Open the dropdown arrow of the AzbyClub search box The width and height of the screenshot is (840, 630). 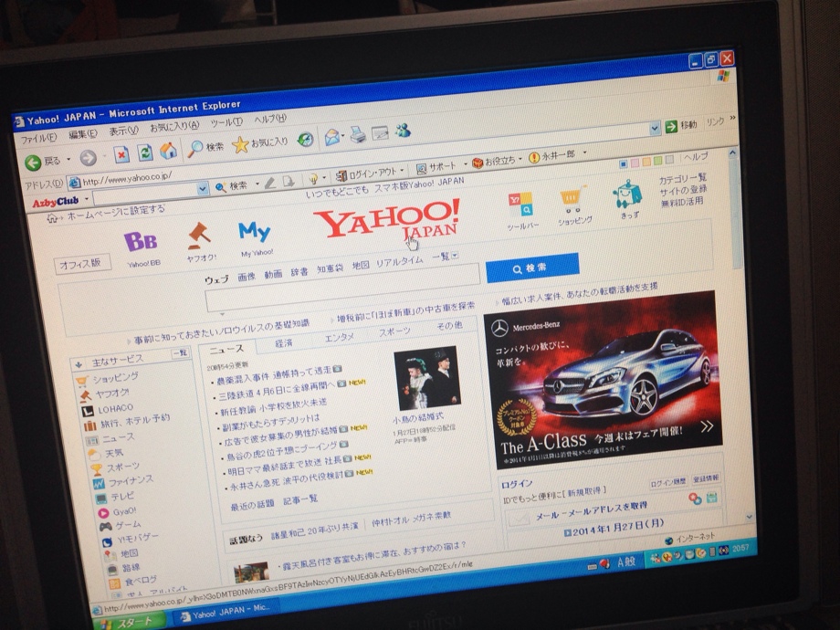(x=202, y=189)
